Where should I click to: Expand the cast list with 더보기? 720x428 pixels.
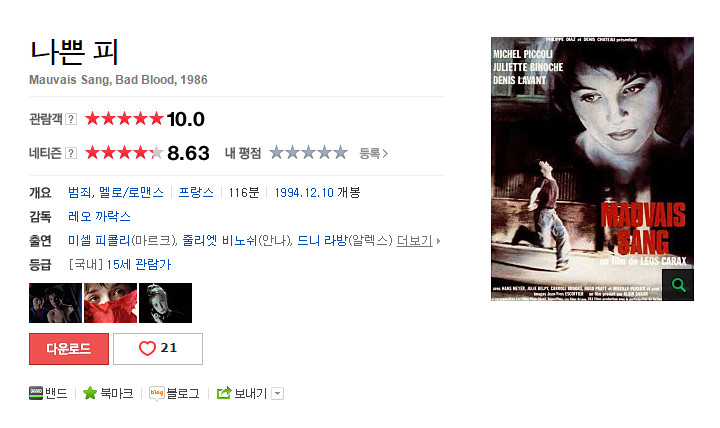pyautogui.click(x=415, y=241)
